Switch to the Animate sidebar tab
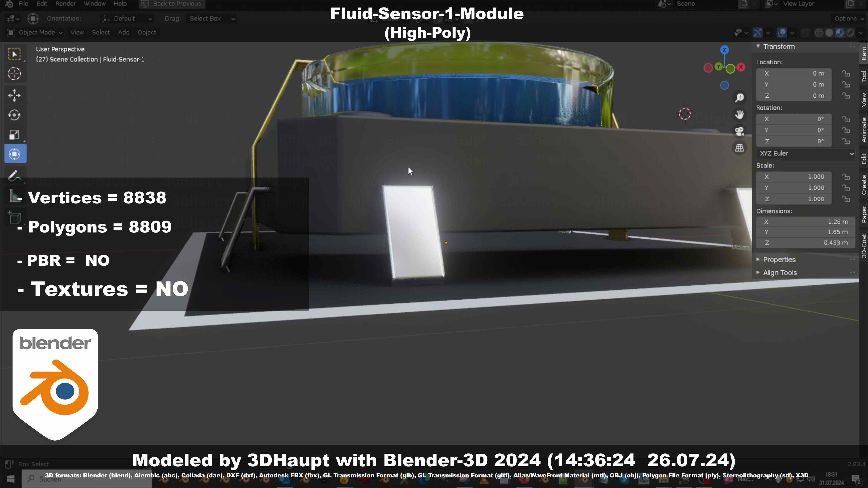Image resolution: width=868 pixels, height=488 pixels. [864, 130]
